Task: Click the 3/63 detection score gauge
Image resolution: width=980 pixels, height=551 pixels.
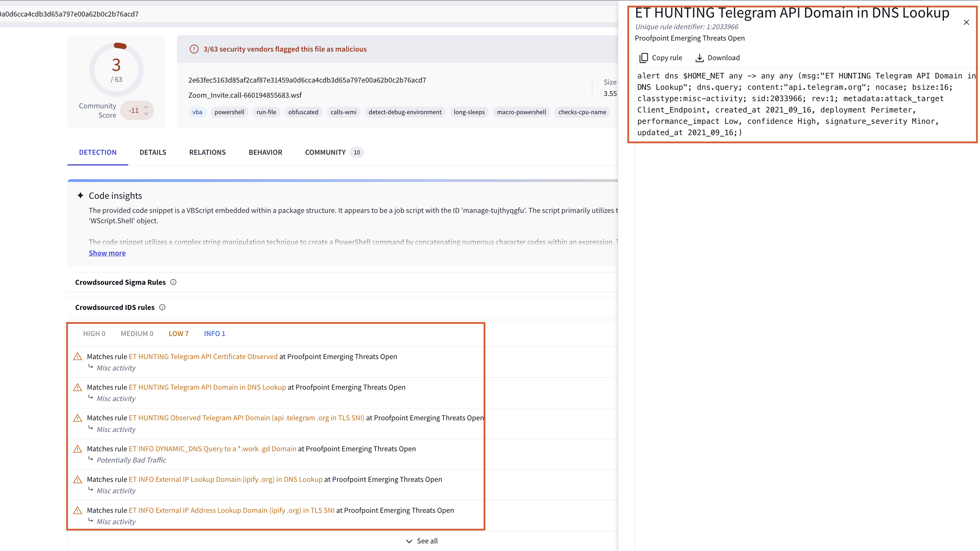Action: pos(117,69)
